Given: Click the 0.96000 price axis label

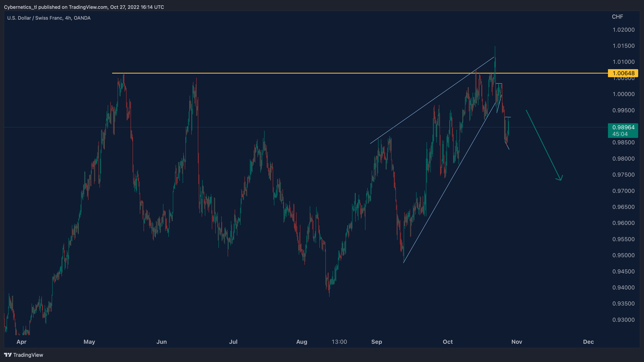Looking at the screenshot, I should [x=624, y=223].
